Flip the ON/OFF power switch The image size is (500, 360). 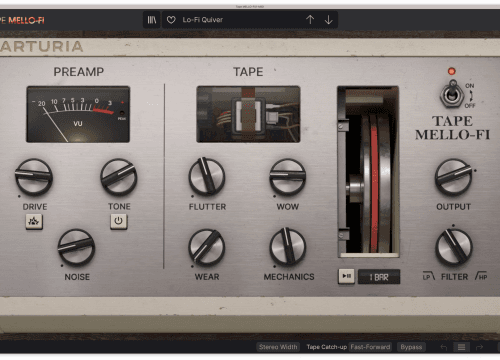click(452, 94)
